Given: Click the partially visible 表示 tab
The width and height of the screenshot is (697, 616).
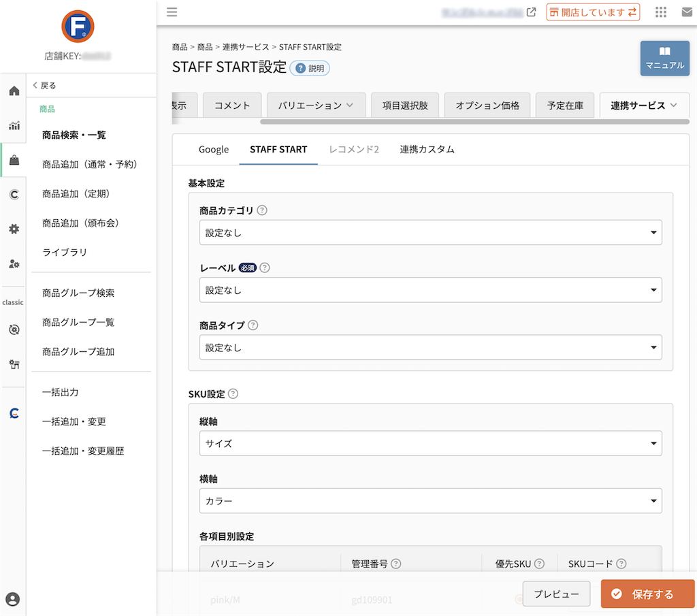Looking at the screenshot, I should (x=184, y=106).
